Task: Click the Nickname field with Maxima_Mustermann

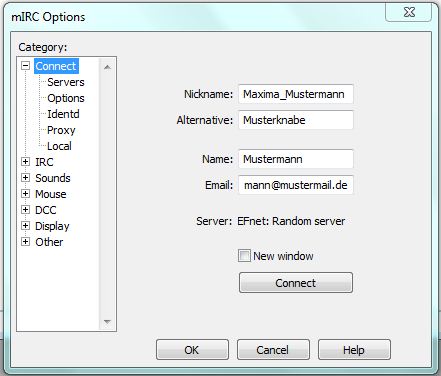Action: pos(296,94)
